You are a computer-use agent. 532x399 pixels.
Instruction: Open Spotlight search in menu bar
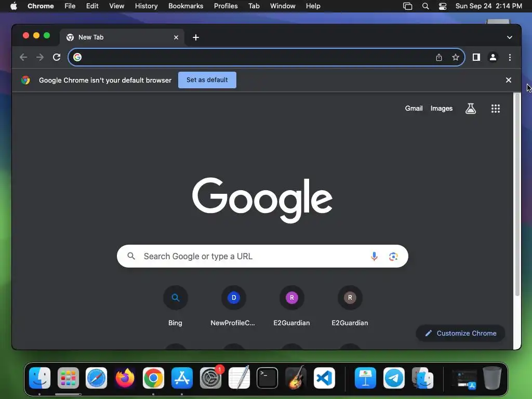pyautogui.click(x=425, y=6)
